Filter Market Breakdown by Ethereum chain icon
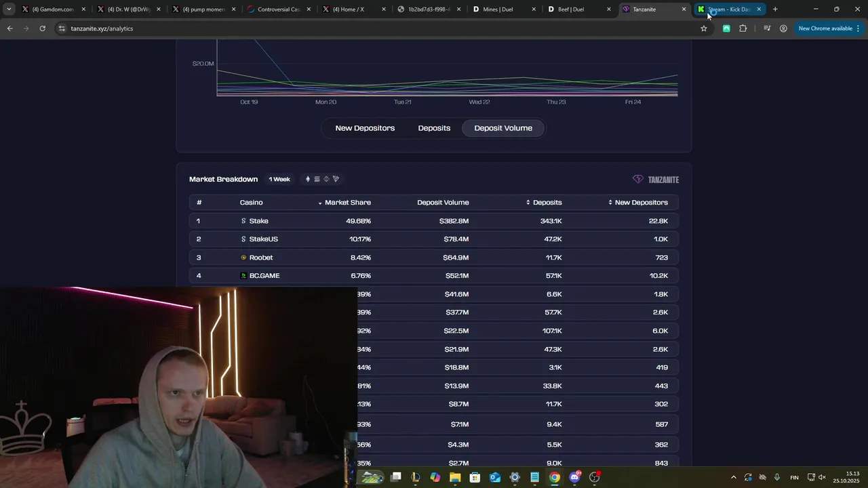Viewport: 868px width, 488px height. tap(308, 179)
